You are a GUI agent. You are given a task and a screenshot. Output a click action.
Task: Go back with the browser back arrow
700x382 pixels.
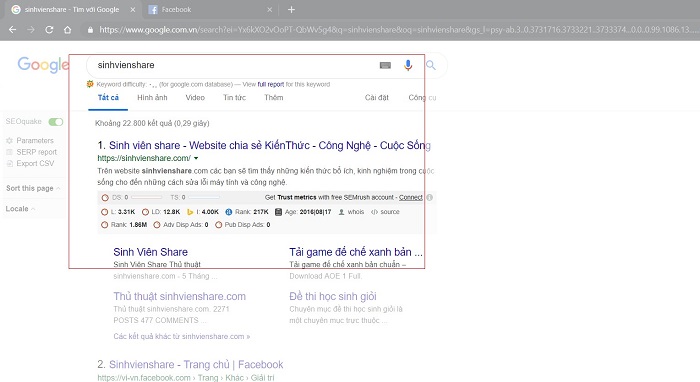click(x=12, y=30)
